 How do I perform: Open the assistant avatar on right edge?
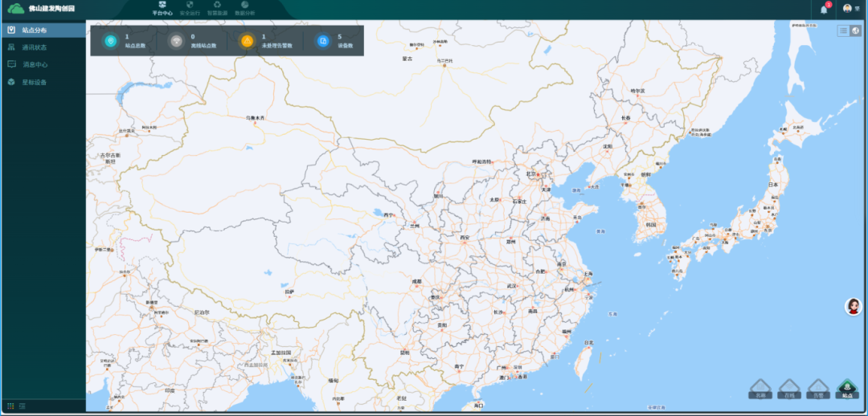point(853,307)
